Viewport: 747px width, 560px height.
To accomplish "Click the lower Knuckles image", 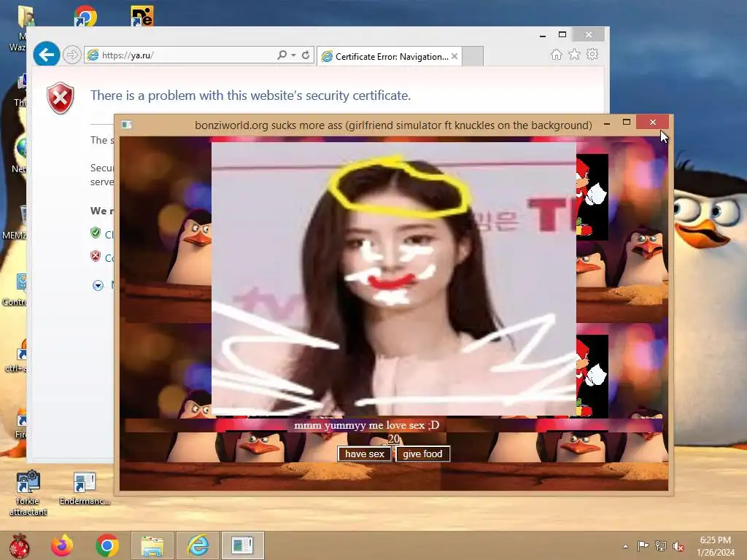I will (592, 376).
